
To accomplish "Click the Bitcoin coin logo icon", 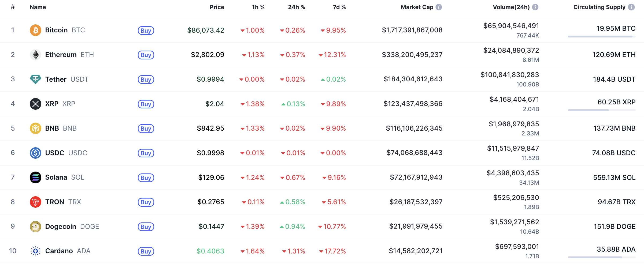I will click(x=35, y=30).
